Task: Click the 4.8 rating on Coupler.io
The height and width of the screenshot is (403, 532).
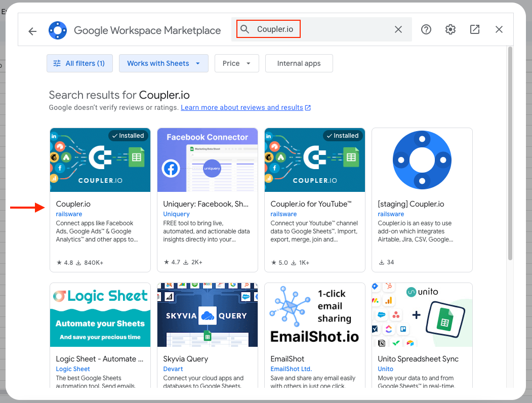Action: click(x=65, y=263)
